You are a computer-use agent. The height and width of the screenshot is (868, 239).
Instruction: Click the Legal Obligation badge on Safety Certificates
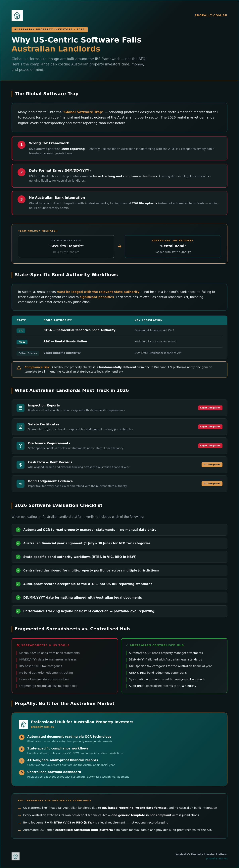(x=210, y=427)
